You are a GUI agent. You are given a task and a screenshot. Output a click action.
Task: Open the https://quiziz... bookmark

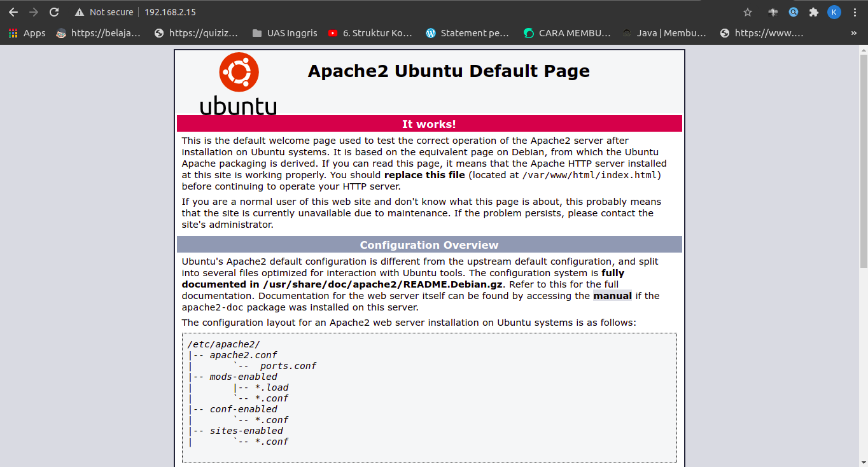[197, 33]
